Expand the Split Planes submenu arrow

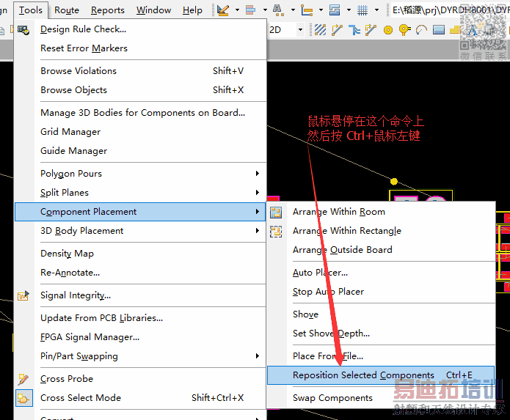(x=258, y=192)
